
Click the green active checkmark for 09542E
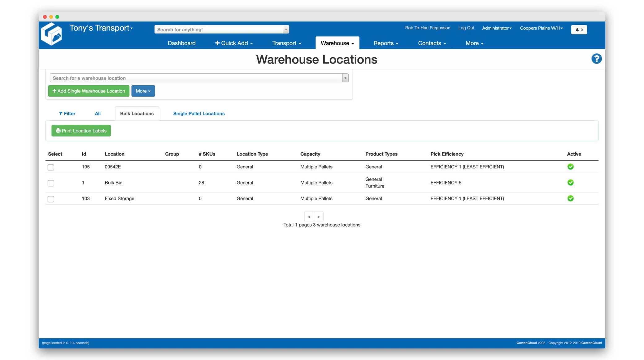570,167
